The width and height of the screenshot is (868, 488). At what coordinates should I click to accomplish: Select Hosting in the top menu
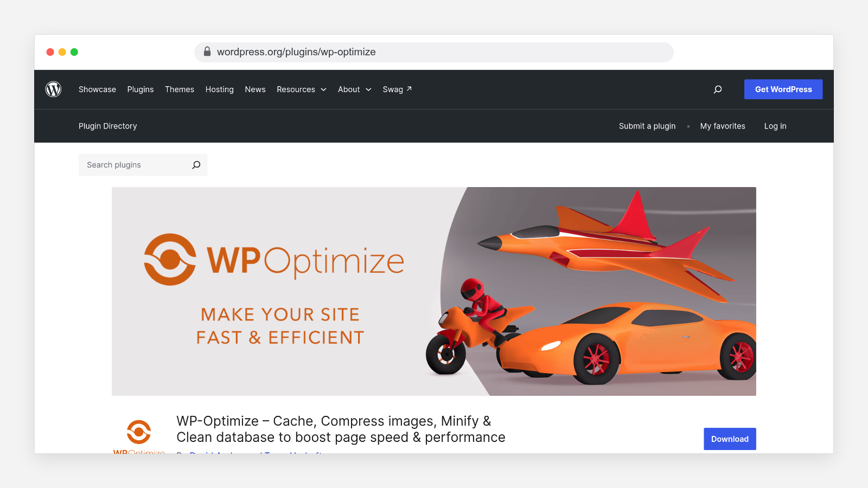(220, 89)
